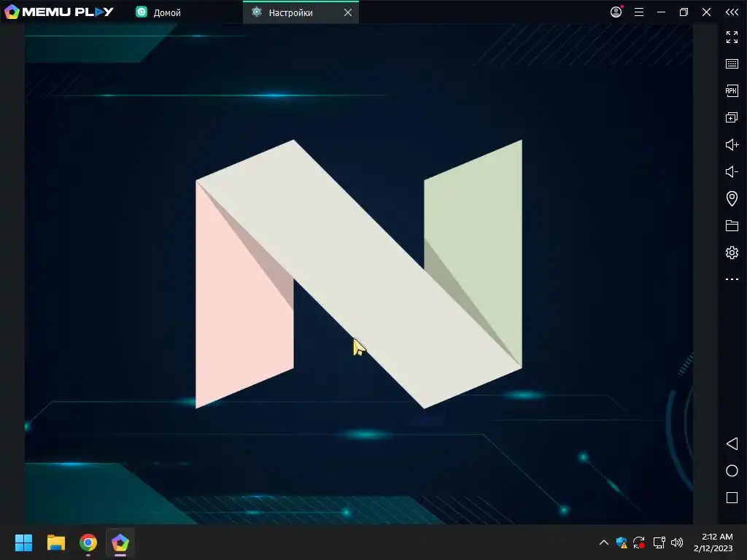Open the keyboard mapping tool
The width and height of the screenshot is (747, 560).
tap(732, 64)
